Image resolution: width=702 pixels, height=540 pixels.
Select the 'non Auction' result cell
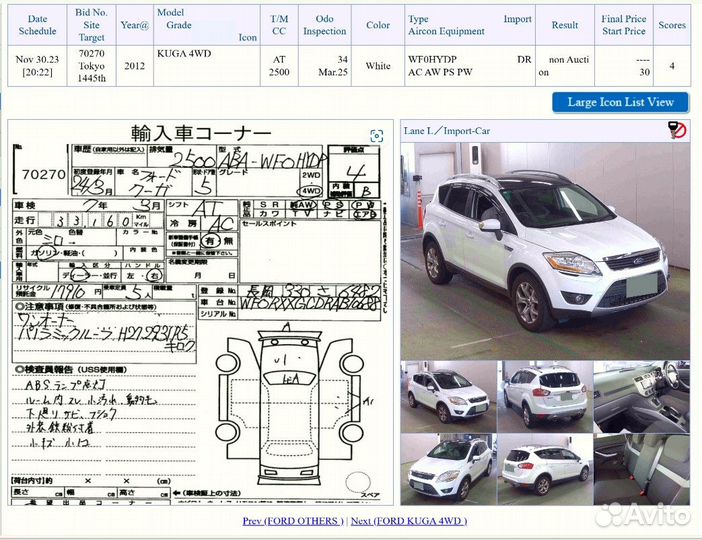[565, 66]
